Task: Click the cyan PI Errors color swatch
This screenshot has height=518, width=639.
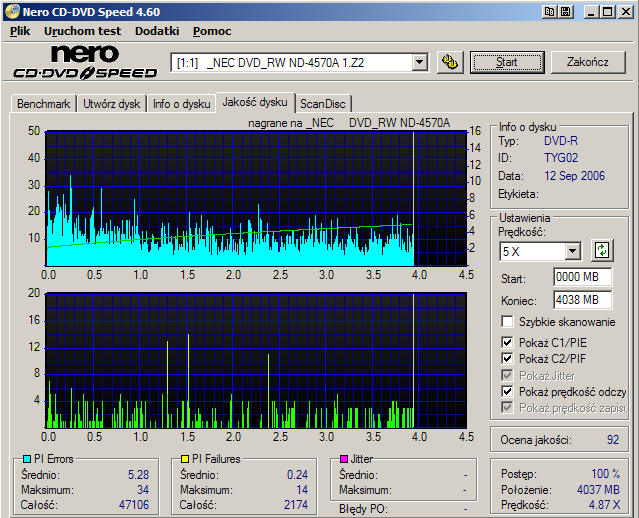Action: point(27,459)
